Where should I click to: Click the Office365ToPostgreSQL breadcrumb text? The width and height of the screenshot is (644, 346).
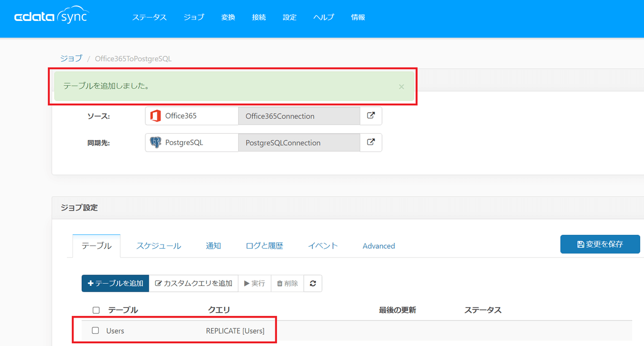[133, 58]
